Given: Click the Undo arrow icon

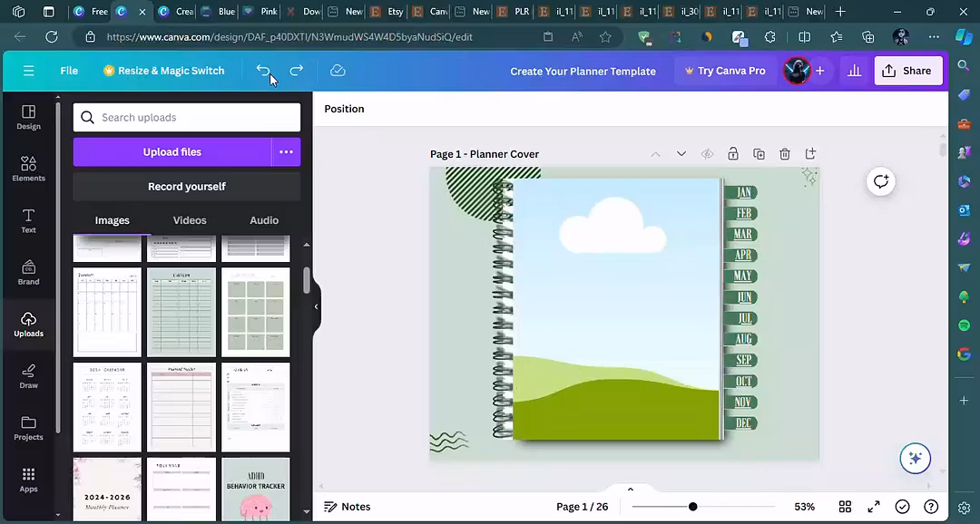Looking at the screenshot, I should [x=263, y=71].
